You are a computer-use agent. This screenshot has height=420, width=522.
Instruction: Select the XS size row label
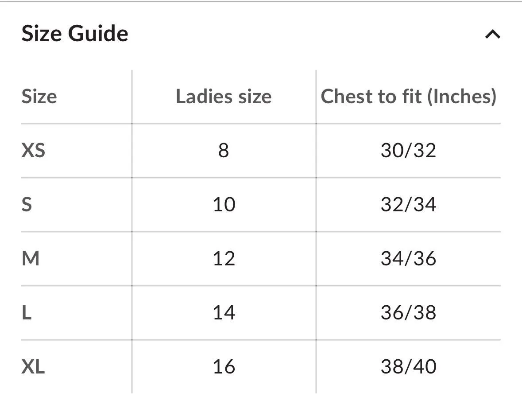[33, 151]
